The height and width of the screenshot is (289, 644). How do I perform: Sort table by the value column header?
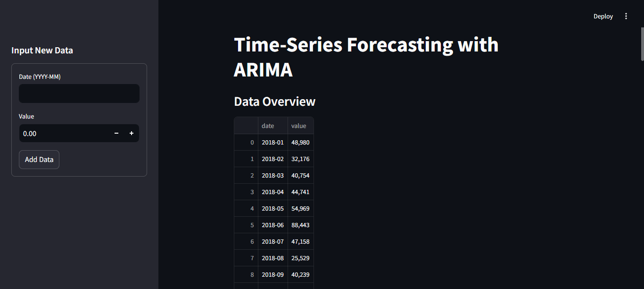pyautogui.click(x=301, y=126)
